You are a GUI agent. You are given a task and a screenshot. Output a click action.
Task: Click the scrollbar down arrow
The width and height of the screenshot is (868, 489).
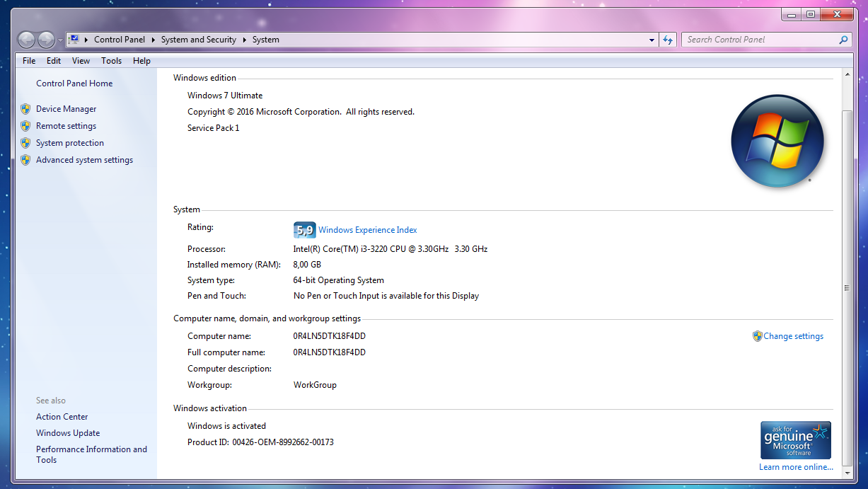[x=847, y=473]
